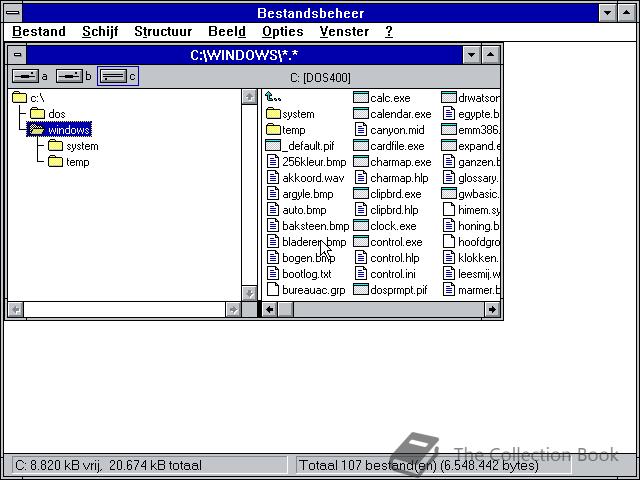Select the drwatson file in third column

(471, 98)
